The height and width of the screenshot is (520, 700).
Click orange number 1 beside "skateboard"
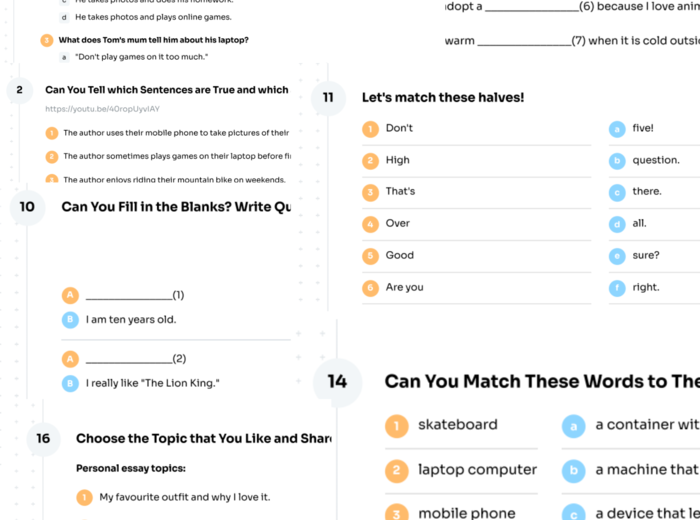(x=397, y=426)
